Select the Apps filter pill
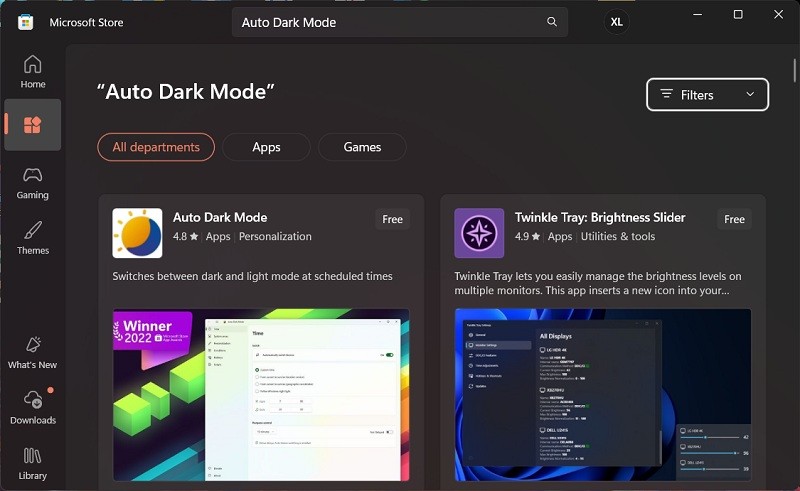 coord(266,147)
